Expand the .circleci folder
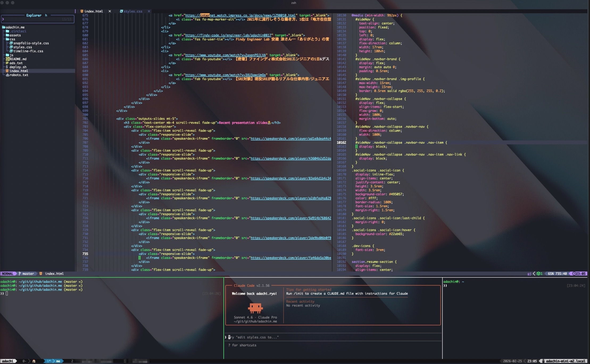This screenshot has width=590, height=364. pos(16,31)
